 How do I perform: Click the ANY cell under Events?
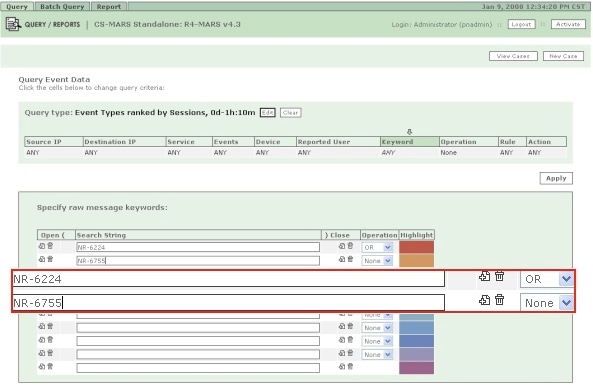tap(220, 152)
